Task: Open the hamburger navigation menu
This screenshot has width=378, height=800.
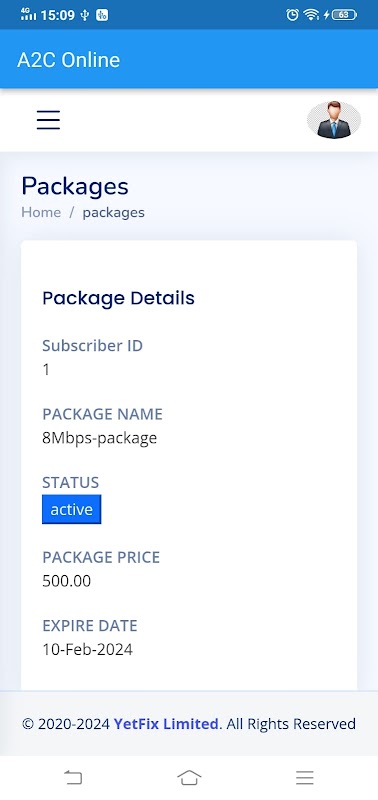Action: click(x=48, y=120)
